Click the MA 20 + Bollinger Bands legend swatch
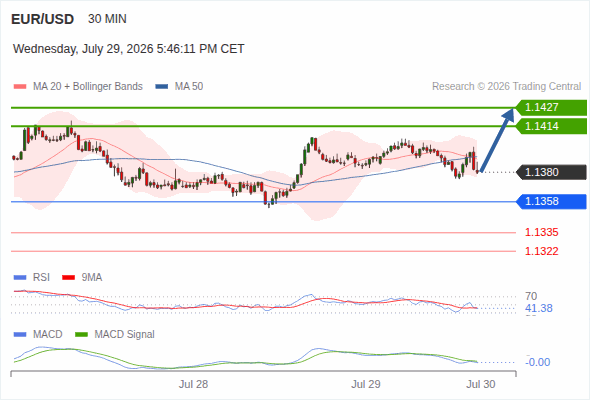This screenshot has width=590, height=400. (x=20, y=87)
